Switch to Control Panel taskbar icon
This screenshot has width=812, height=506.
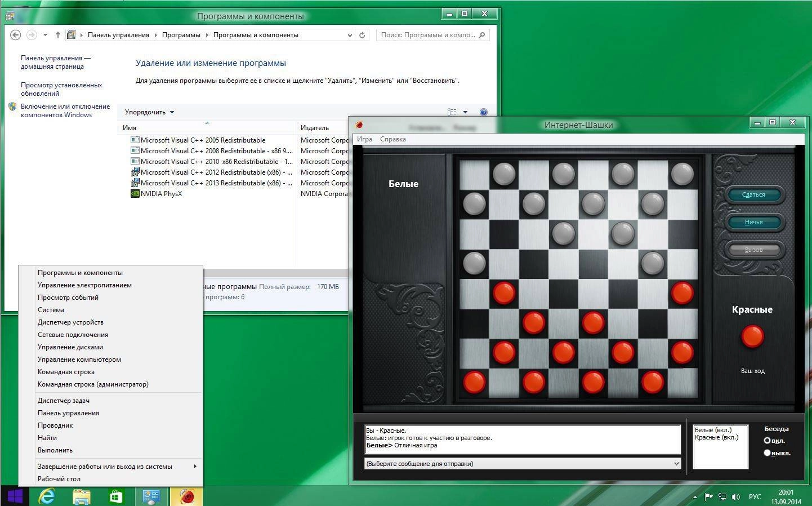[151, 496]
